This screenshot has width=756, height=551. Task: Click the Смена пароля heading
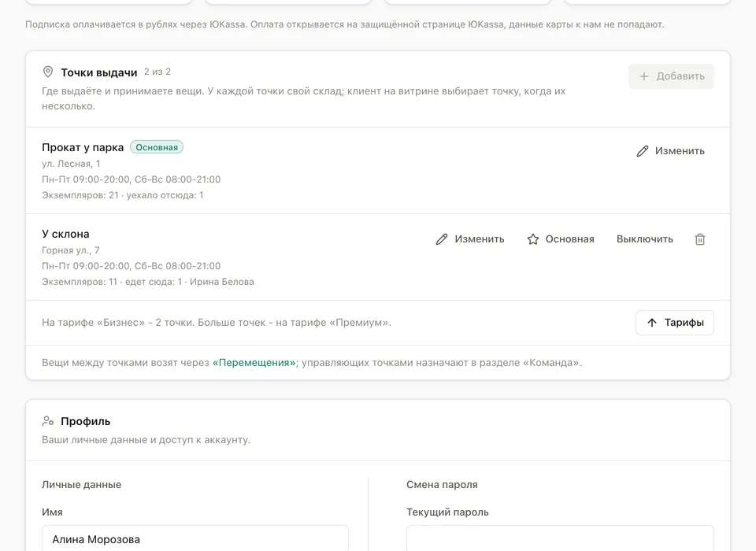pos(442,484)
